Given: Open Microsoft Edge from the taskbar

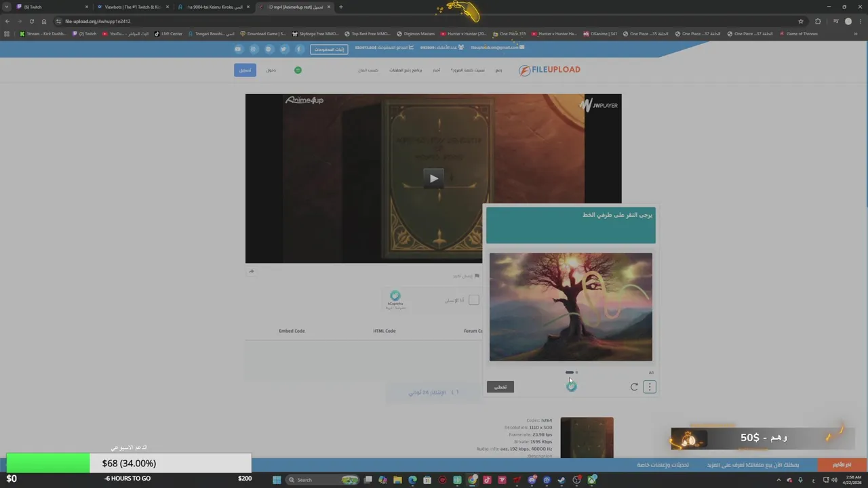Looking at the screenshot, I should point(412,480).
